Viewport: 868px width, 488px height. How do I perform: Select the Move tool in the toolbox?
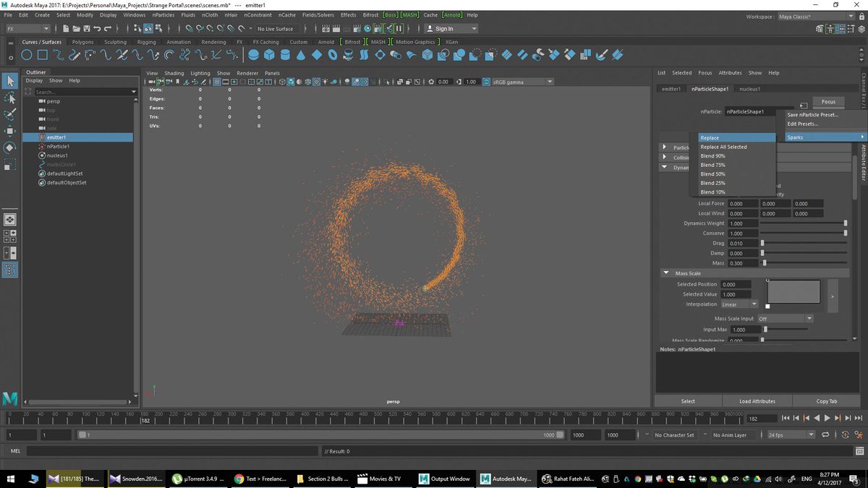pyautogui.click(x=10, y=132)
